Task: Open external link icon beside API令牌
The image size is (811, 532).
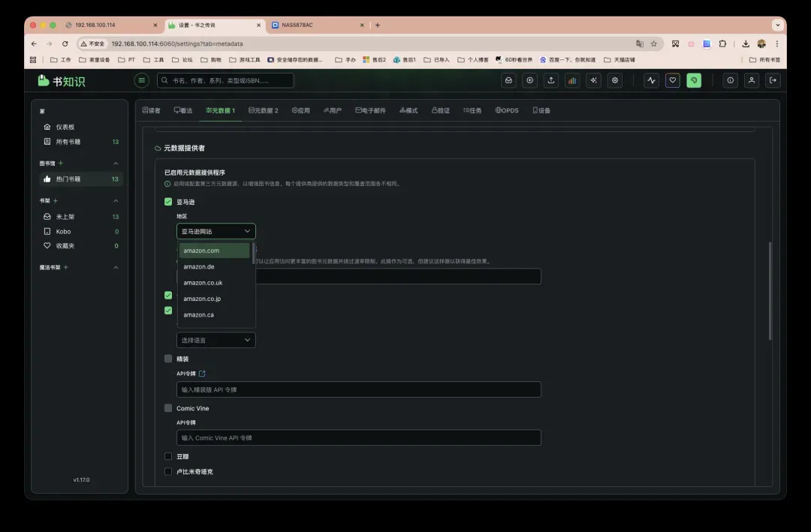Action: point(202,374)
